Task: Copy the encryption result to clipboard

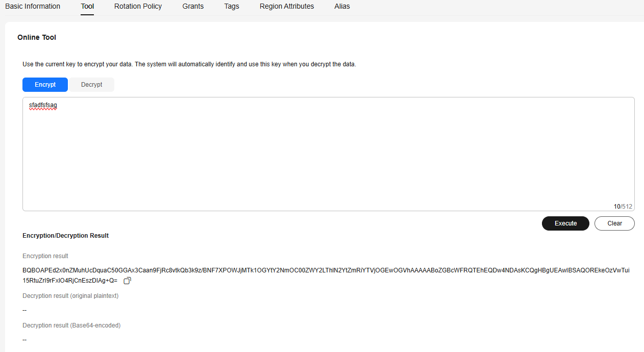Action: 128,281
